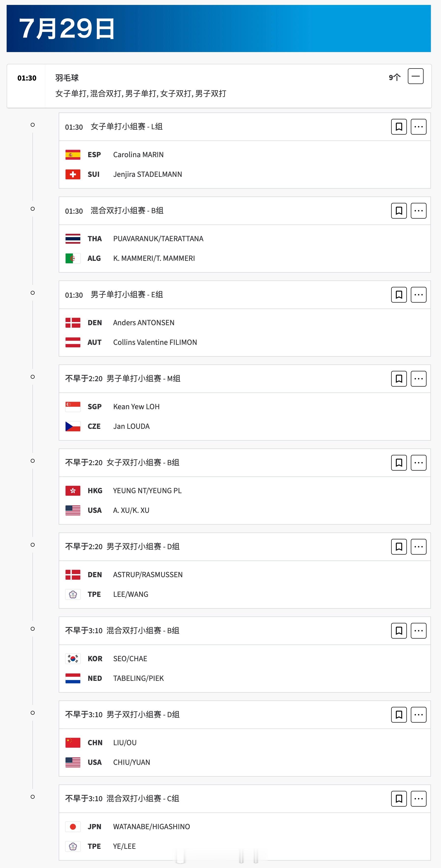The width and height of the screenshot is (441, 868).
Task: Open WATANABE/HIGASHINO pair entry
Action: pyautogui.click(x=151, y=826)
